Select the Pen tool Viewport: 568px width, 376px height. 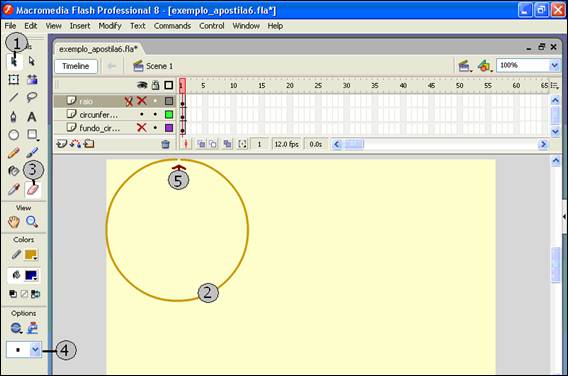(x=14, y=117)
